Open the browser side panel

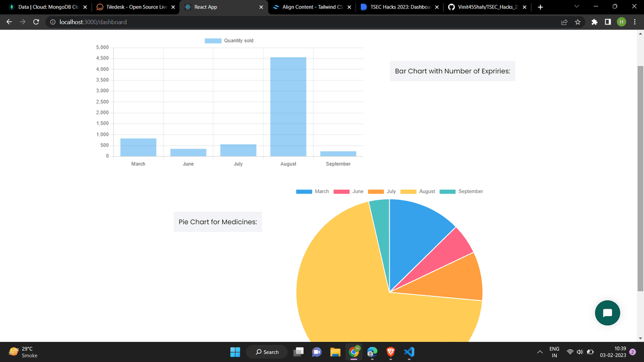[608, 22]
